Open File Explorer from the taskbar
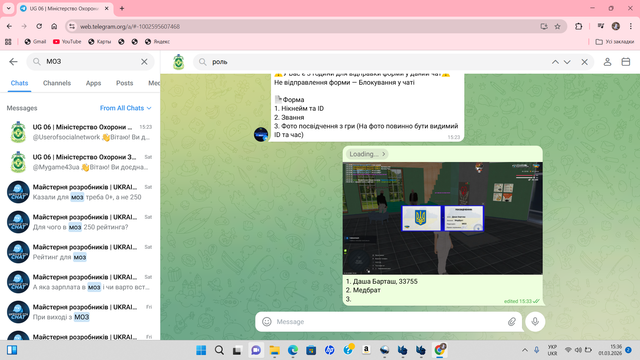 pos(274,350)
